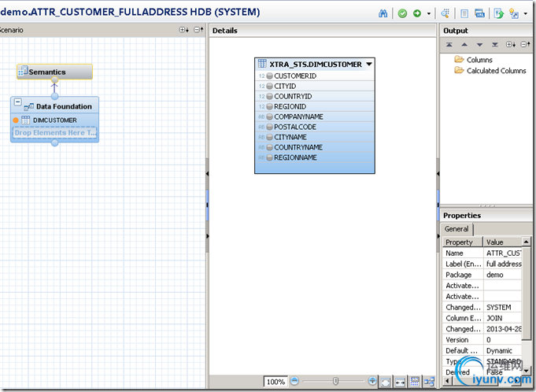
Task: Move selected Output item to top
Action: pos(449,45)
